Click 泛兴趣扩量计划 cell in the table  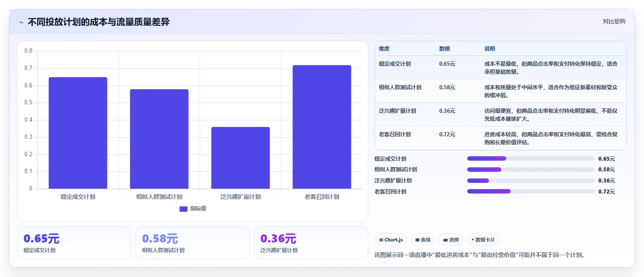[398, 111]
